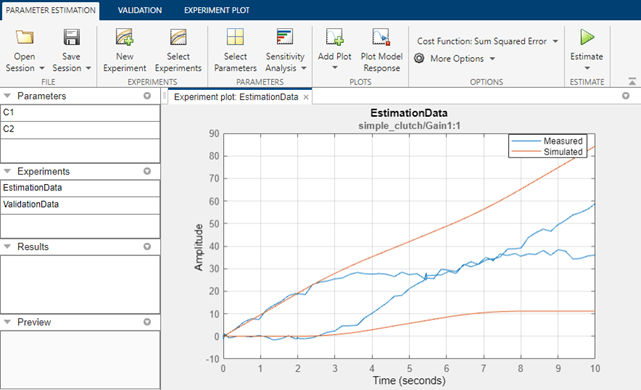This screenshot has width=641, height=390.
Task: Click the Plot Model Response icon
Action: tap(381, 37)
